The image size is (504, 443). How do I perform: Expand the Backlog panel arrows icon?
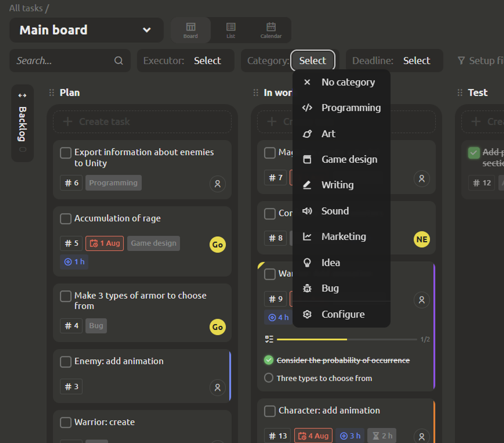tap(22, 95)
